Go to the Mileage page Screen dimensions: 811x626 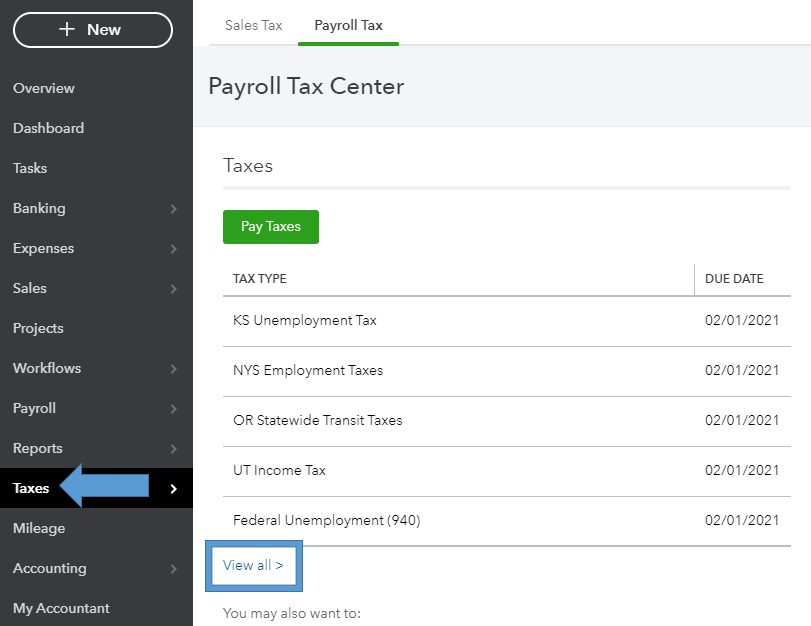(38, 528)
